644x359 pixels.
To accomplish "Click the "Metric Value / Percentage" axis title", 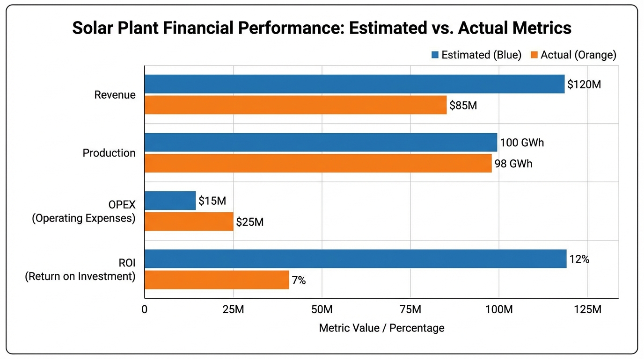I will 381,328.
